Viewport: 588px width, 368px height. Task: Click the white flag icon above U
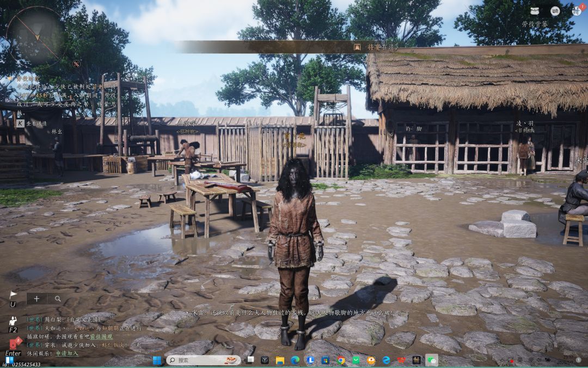[x=13, y=295]
